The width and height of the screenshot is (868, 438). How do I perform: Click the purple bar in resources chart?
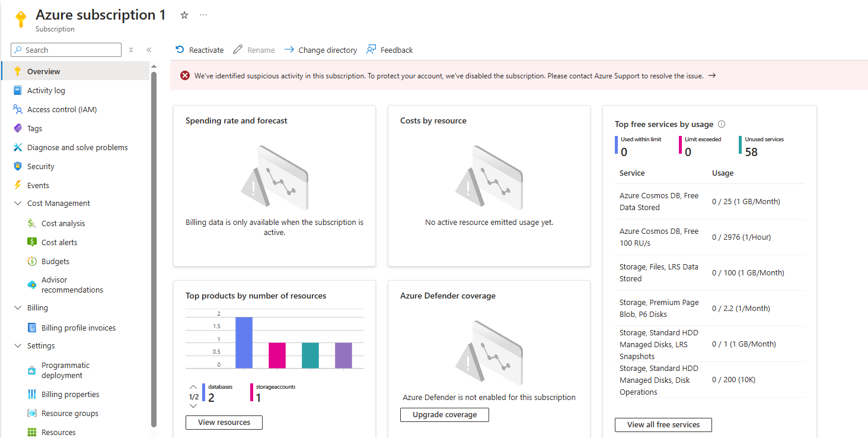tap(343, 356)
